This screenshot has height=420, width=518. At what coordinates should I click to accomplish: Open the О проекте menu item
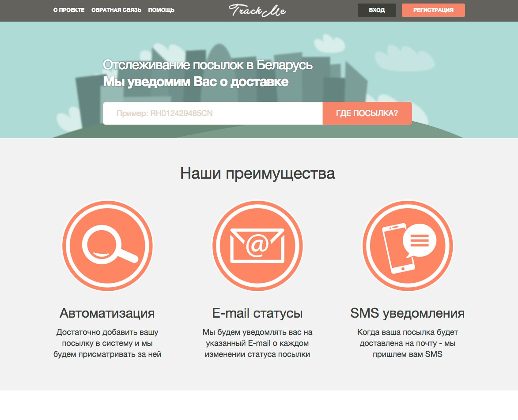69,10
